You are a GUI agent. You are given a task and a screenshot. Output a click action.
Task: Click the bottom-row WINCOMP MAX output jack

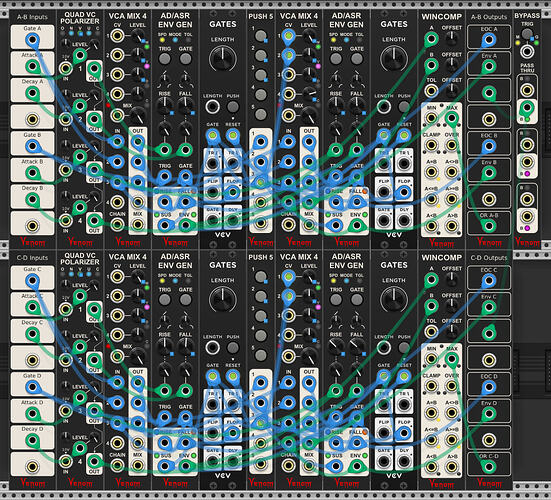tap(452, 359)
